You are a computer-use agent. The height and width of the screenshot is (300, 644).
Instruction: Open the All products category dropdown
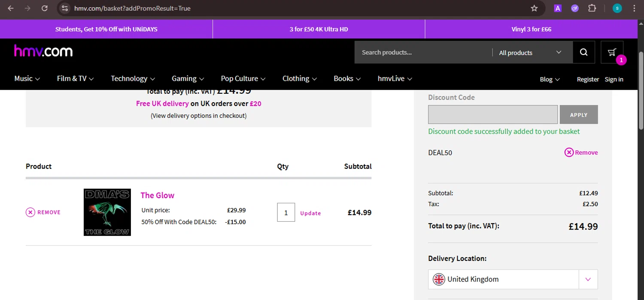(530, 52)
